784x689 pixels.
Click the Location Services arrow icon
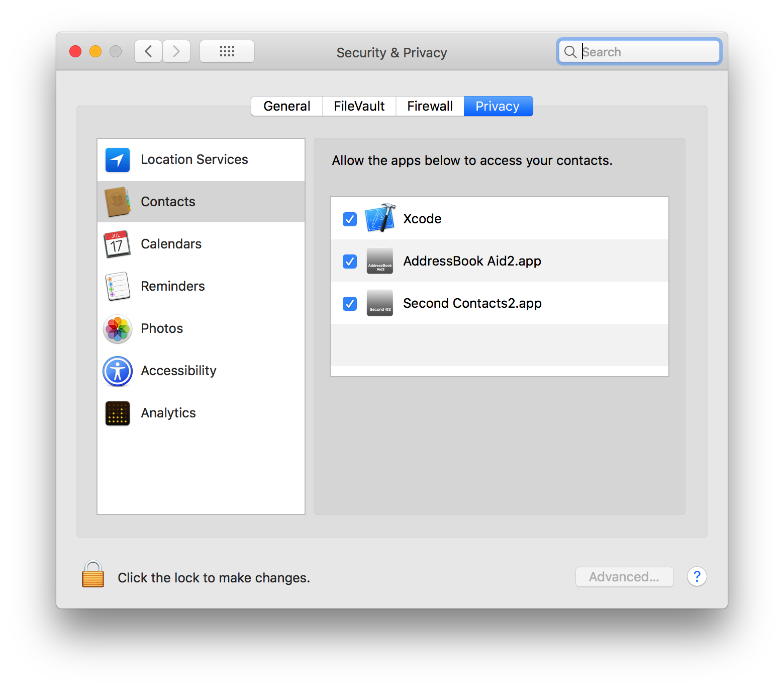[118, 160]
